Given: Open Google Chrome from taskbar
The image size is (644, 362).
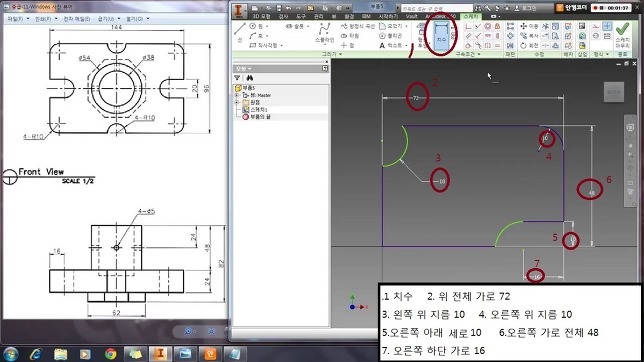Looking at the screenshot, I should point(110,354).
